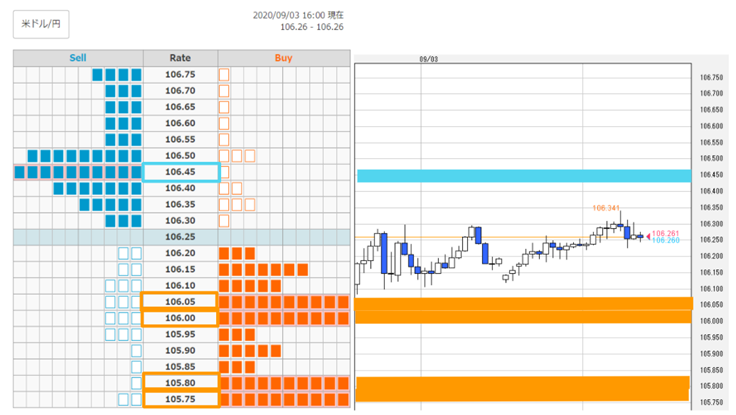The width and height of the screenshot is (736, 415).
Task: Click the orange-highlighted 105.75 rate cell
Action: point(181,399)
